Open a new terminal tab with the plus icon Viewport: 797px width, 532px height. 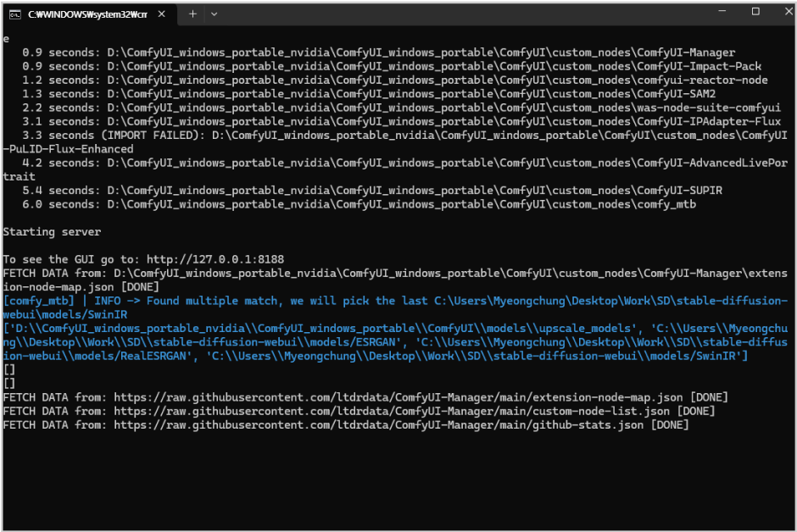click(x=192, y=14)
